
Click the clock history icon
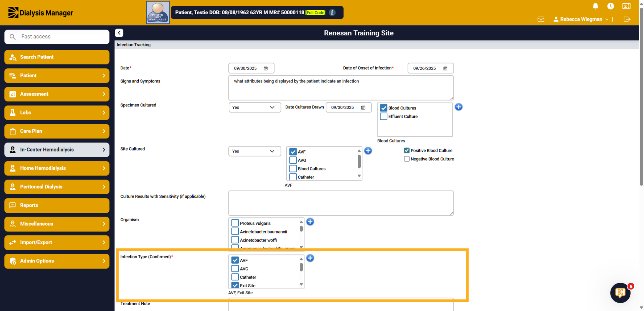pyautogui.click(x=610, y=6)
